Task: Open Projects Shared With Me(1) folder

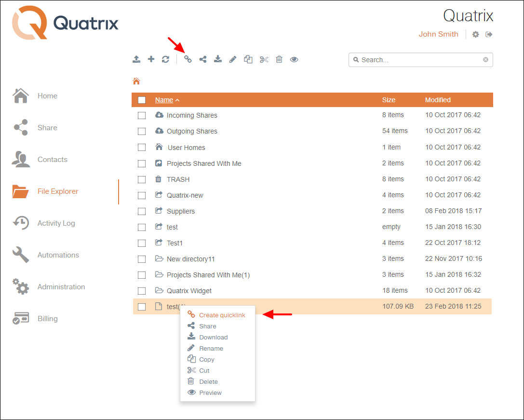Action: coord(208,275)
